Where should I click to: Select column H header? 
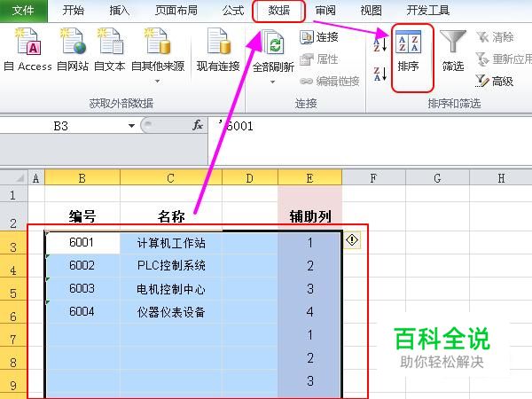pos(501,178)
